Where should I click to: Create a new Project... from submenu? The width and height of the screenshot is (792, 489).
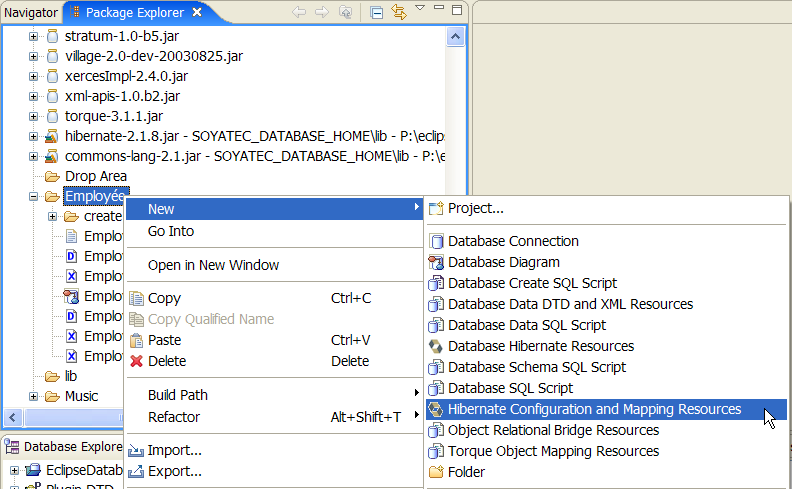607,208
